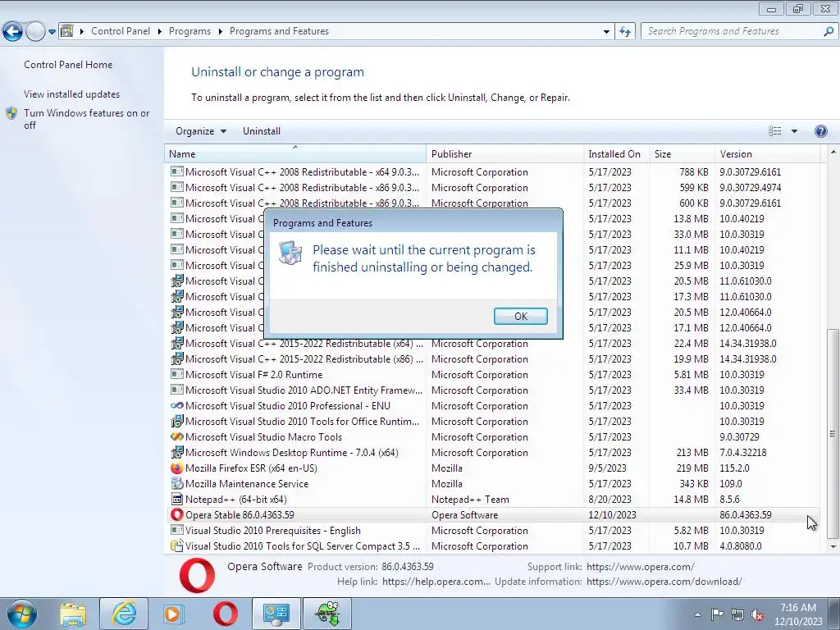Click the search magnifier icon

point(829,32)
